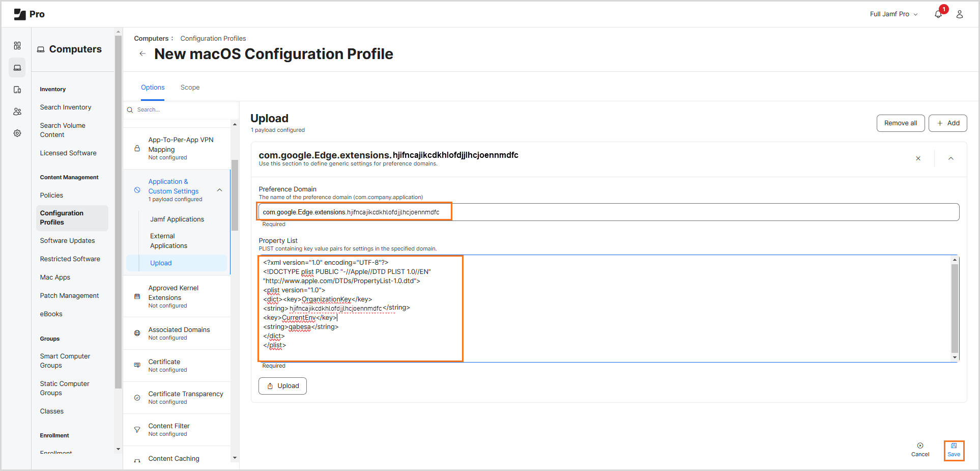Image resolution: width=980 pixels, height=471 pixels.
Task: Open the user account icon
Action: (960, 14)
